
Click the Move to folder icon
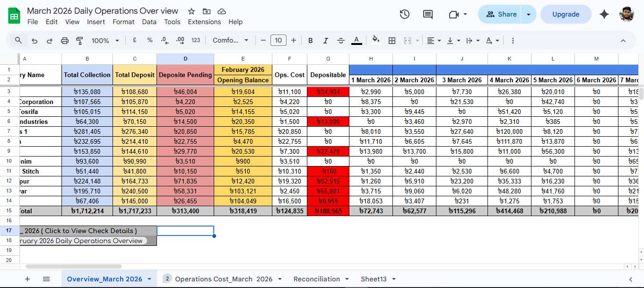[x=207, y=11]
